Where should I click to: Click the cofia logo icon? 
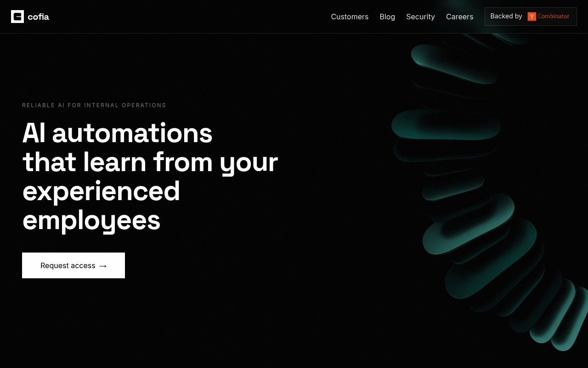tap(17, 17)
